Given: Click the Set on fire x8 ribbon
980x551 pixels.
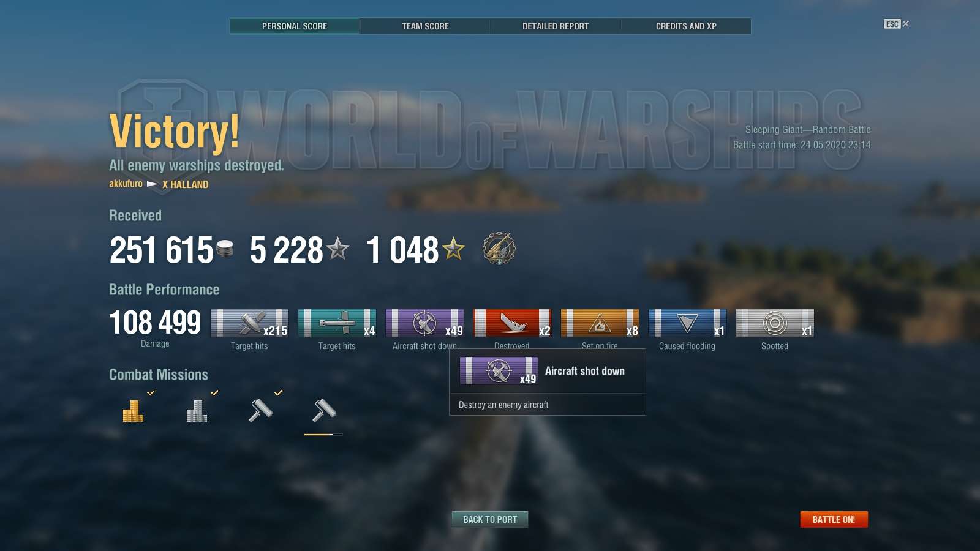Looking at the screenshot, I should tap(600, 323).
